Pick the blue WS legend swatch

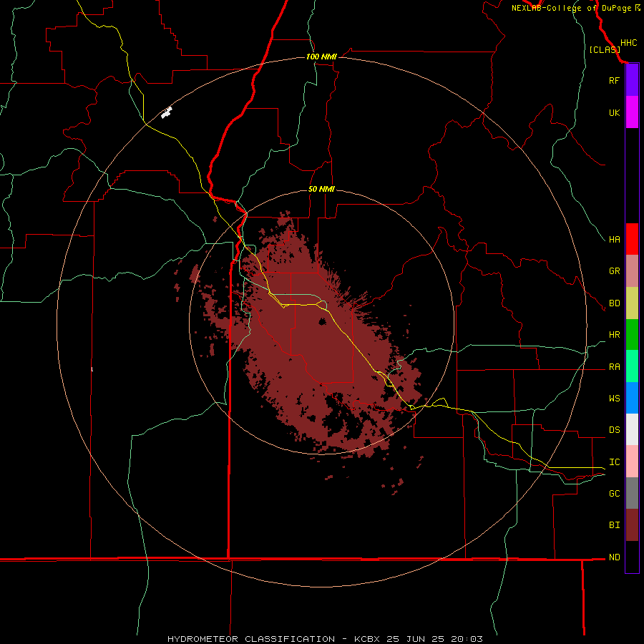[632, 398]
